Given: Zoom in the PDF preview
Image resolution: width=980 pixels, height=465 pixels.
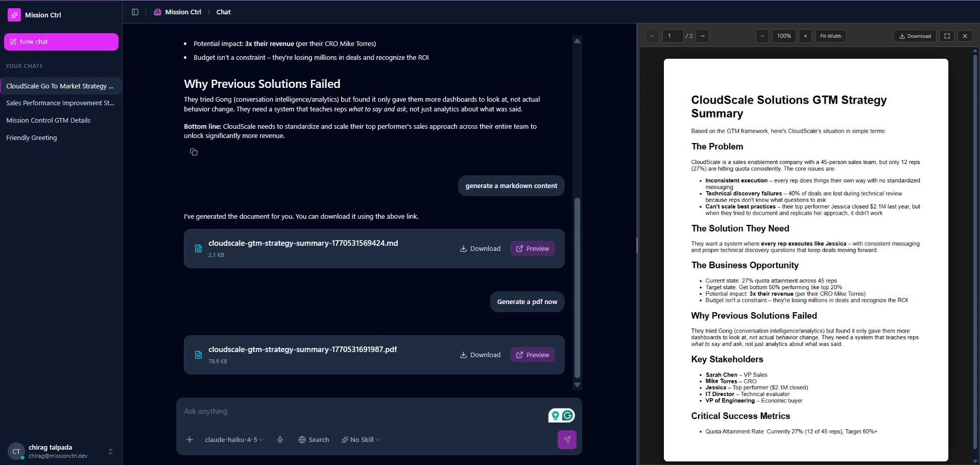Looking at the screenshot, I should 805,36.
